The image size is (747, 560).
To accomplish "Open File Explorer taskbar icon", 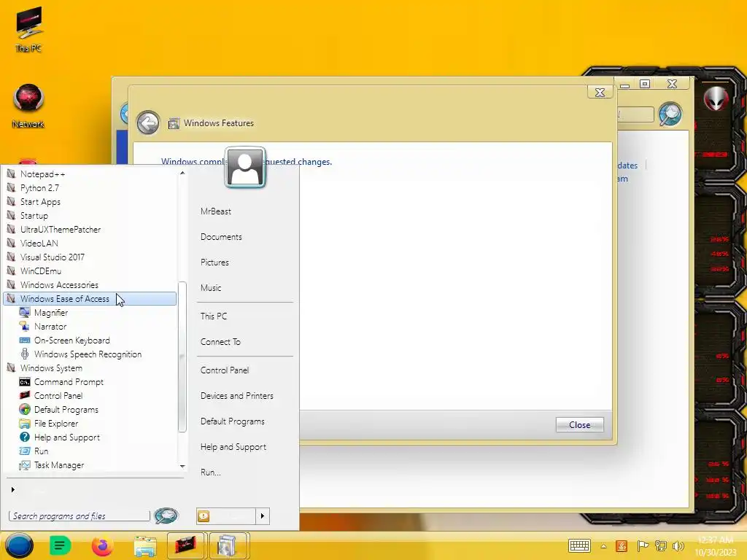I will click(x=145, y=546).
